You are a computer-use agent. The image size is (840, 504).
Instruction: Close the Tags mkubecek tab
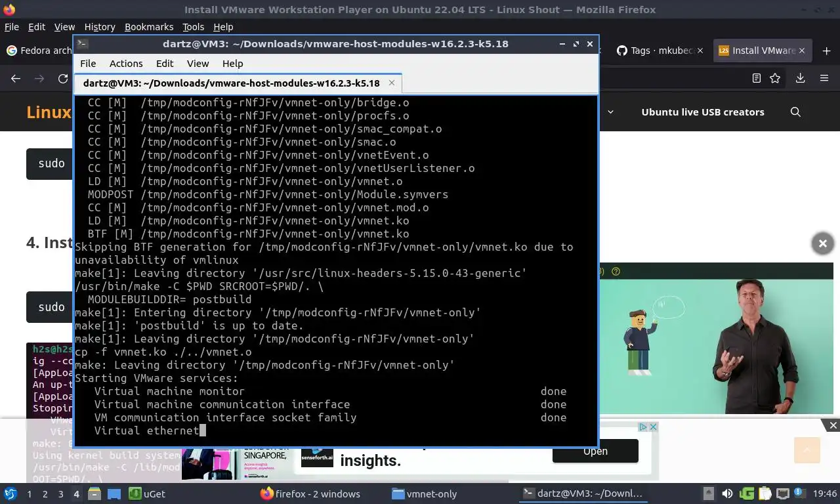pyautogui.click(x=700, y=51)
